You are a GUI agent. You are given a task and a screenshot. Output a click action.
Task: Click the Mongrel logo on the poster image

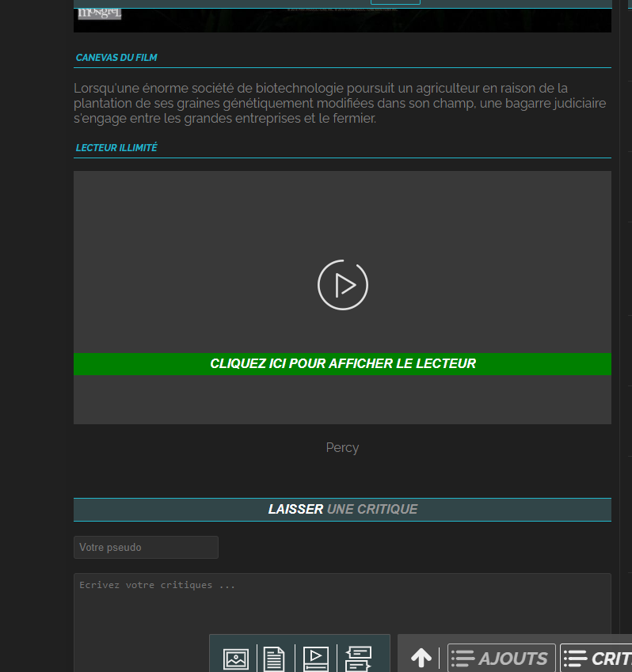[100, 13]
